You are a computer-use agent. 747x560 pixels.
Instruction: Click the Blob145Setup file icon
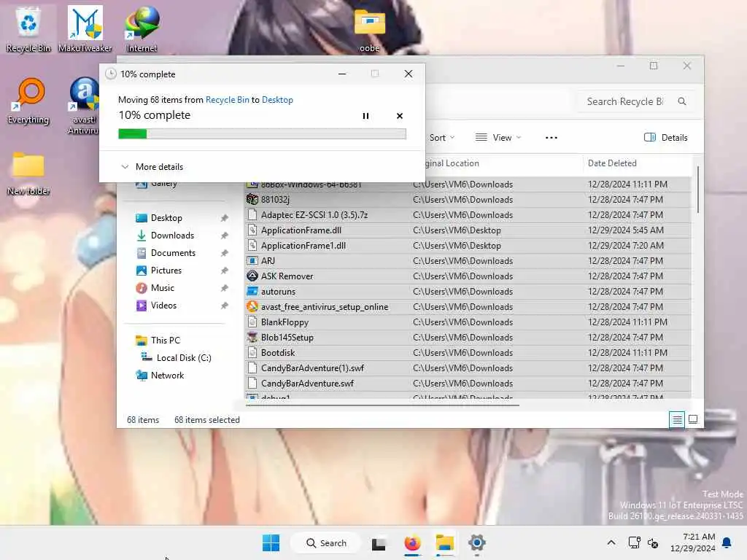click(x=252, y=338)
